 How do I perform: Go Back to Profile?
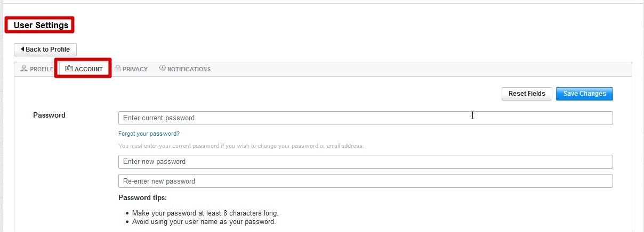(45, 49)
